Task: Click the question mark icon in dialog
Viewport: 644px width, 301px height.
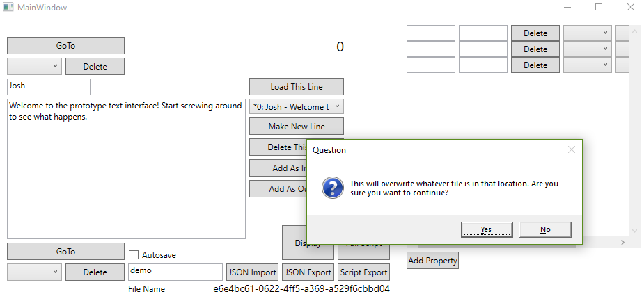Action: [333, 188]
